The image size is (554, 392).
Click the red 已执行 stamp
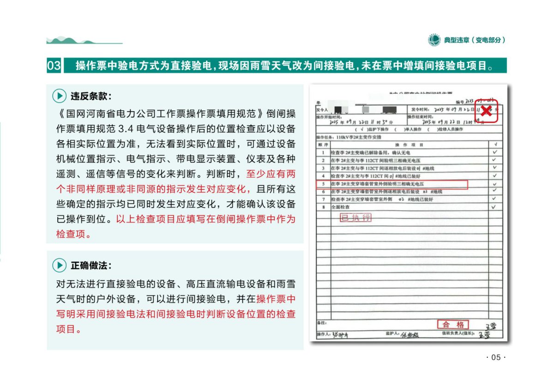[355, 218]
